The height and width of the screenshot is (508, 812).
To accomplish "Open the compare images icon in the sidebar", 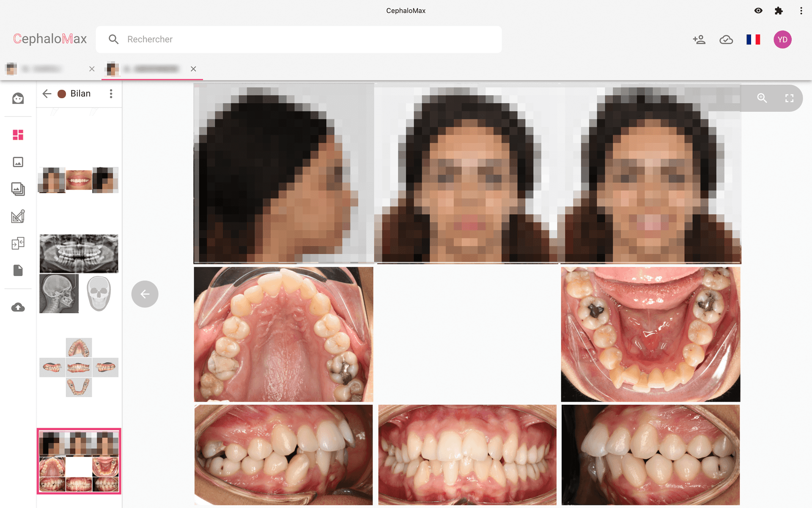I will pyautogui.click(x=18, y=243).
